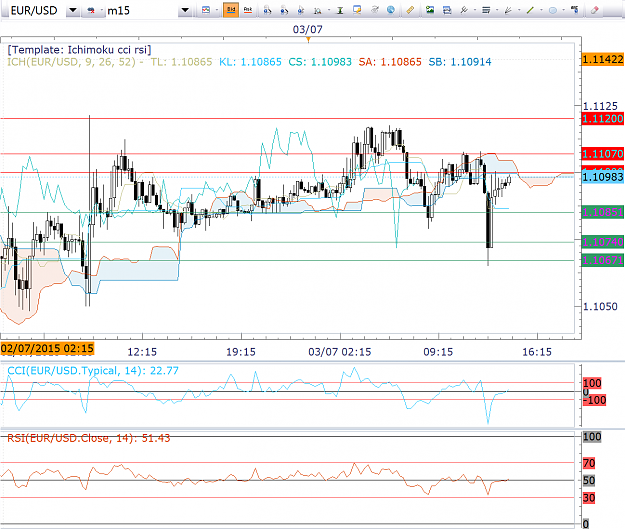The height and width of the screenshot is (529, 625).
Task: Expand the arrow next to the magnifier-with-chart icon
Action: (x=329, y=10)
